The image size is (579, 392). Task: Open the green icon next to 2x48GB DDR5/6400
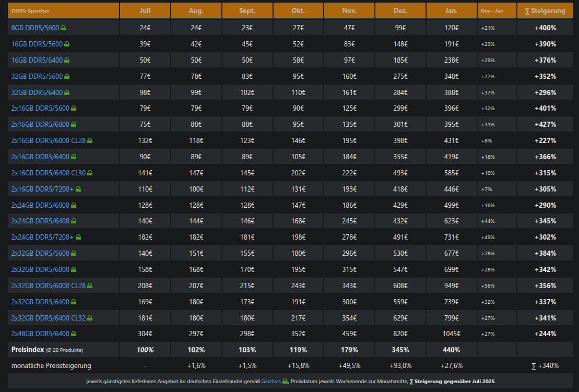[74, 334]
